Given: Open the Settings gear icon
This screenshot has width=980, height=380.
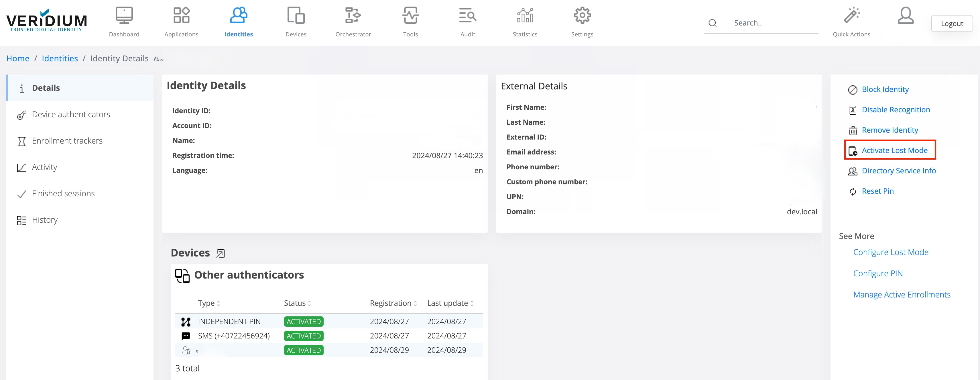Looking at the screenshot, I should [x=582, y=15].
